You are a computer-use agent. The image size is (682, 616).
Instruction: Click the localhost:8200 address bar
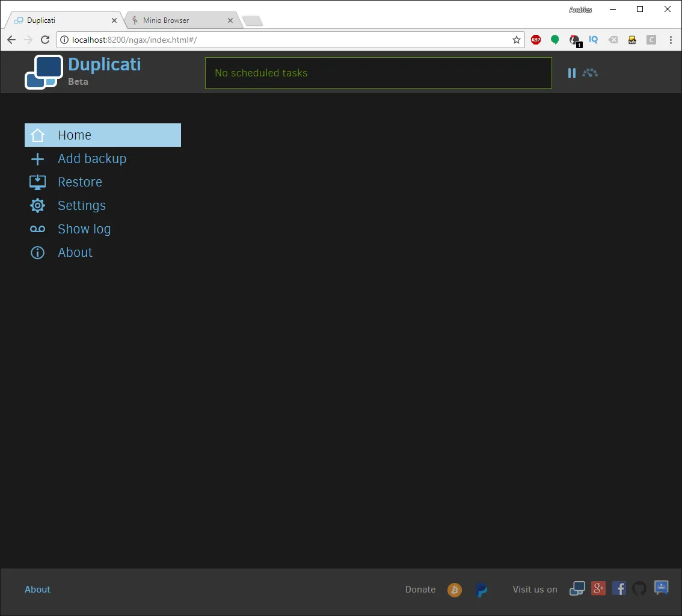point(290,40)
